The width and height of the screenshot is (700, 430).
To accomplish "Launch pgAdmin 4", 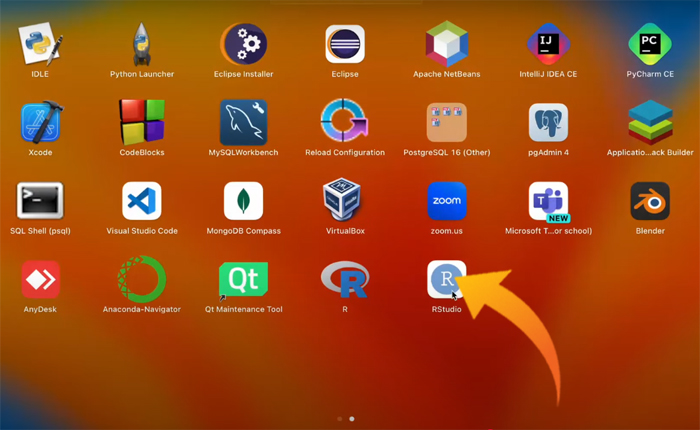I will [x=548, y=123].
